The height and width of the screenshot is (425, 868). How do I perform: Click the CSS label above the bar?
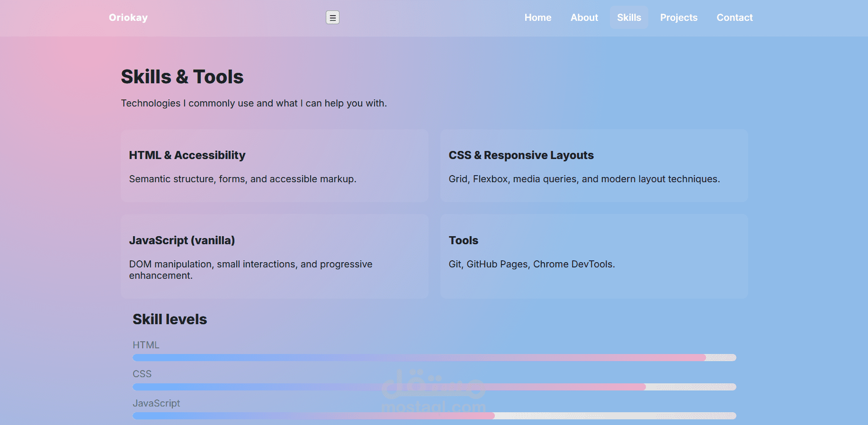pyautogui.click(x=142, y=374)
